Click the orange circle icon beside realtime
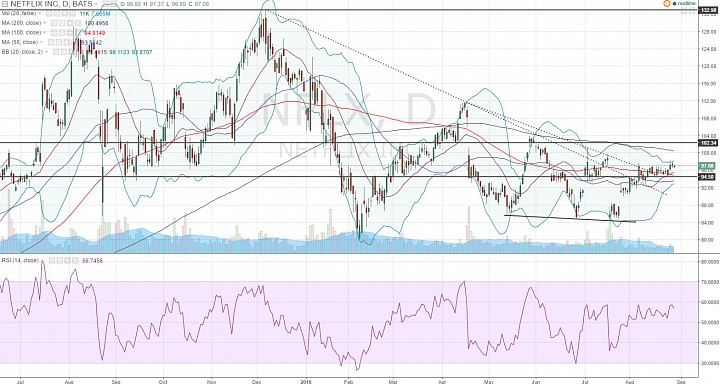Viewport: 720px width, 384px height. (667, 3)
